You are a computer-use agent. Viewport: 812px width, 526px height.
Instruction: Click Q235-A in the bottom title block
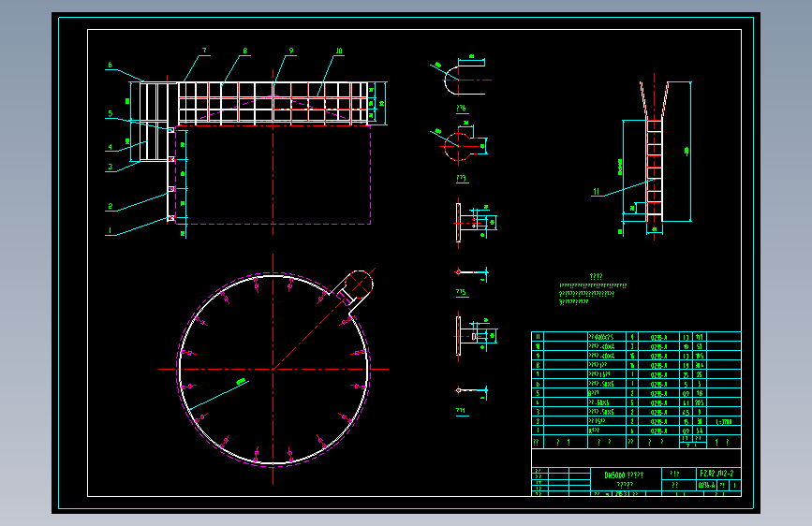pyautogui.click(x=706, y=485)
